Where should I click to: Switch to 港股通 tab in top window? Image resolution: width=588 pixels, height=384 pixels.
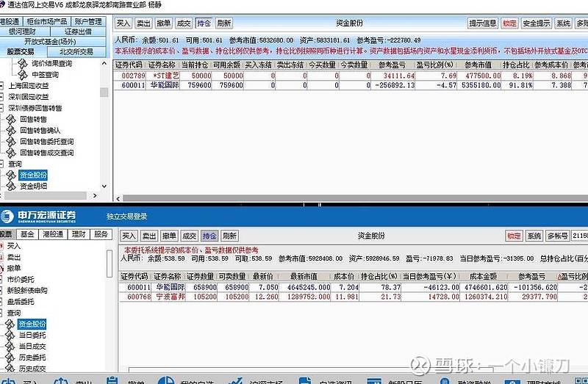[x=10, y=22]
